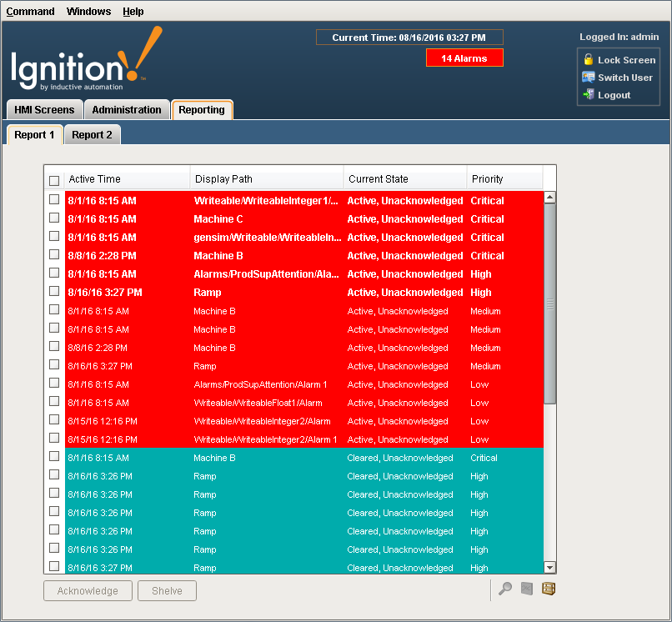Click the scrollbar down arrow
The width and height of the screenshot is (672, 622).
click(x=549, y=567)
